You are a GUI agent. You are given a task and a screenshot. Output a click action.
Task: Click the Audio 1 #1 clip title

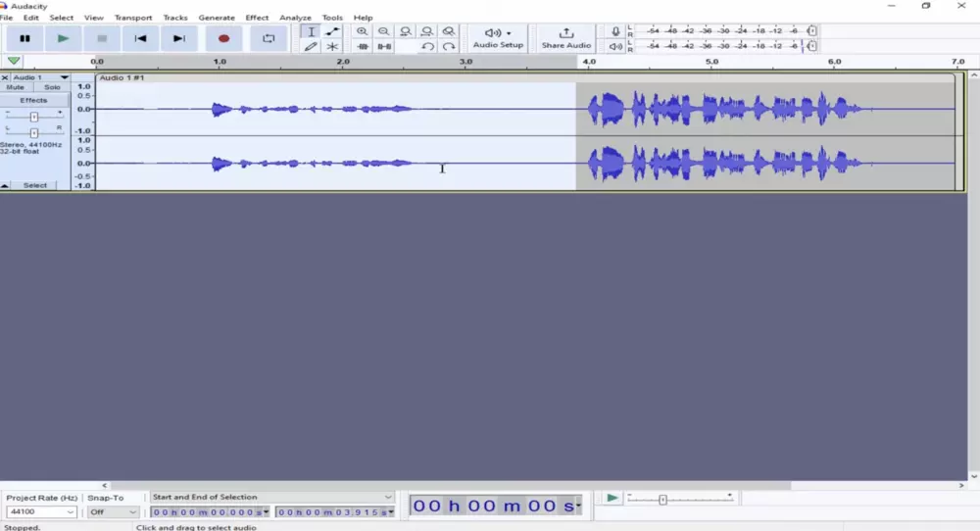122,77
